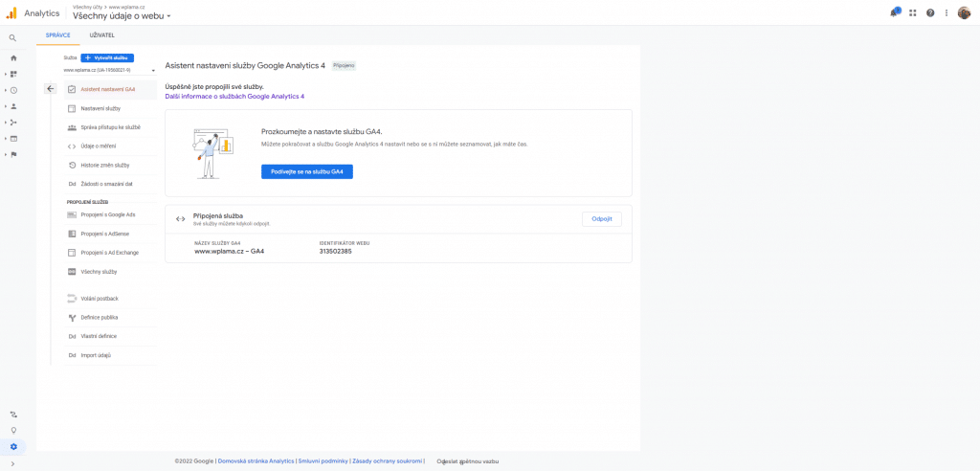
Task: Open Údaje o měření
Action: [111, 146]
